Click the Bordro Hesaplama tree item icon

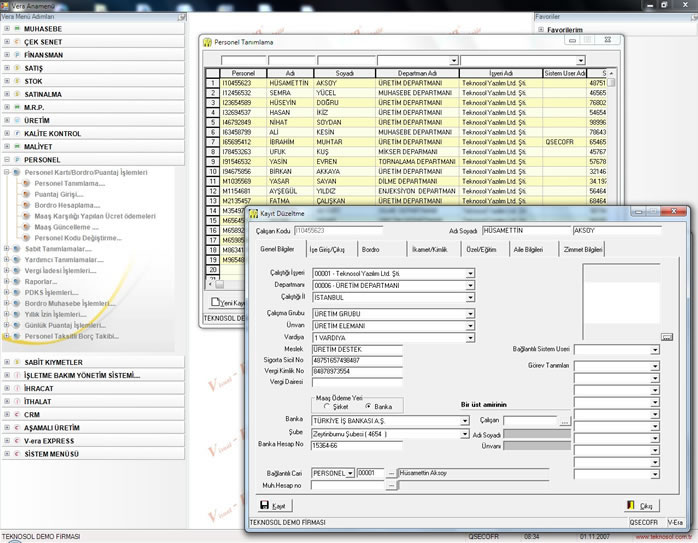(26, 205)
